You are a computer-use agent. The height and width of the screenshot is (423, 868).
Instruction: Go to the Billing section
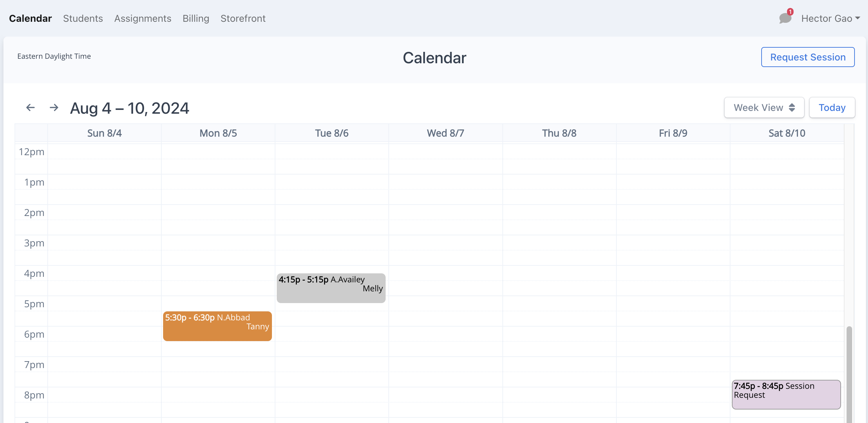[x=196, y=18]
